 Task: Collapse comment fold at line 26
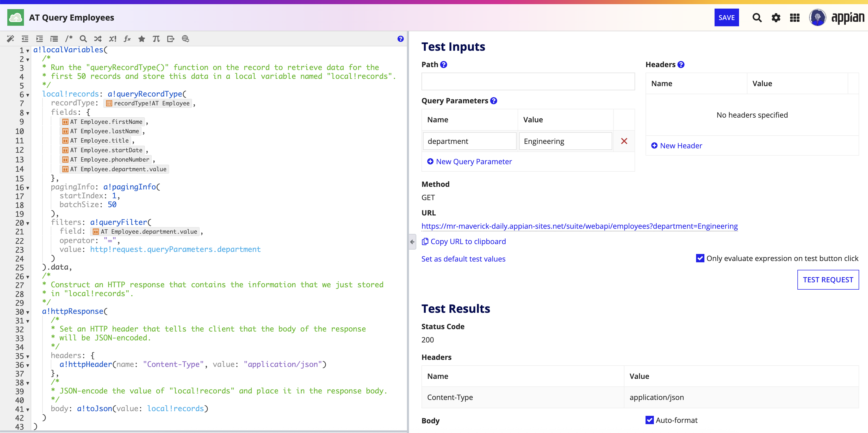28,277
